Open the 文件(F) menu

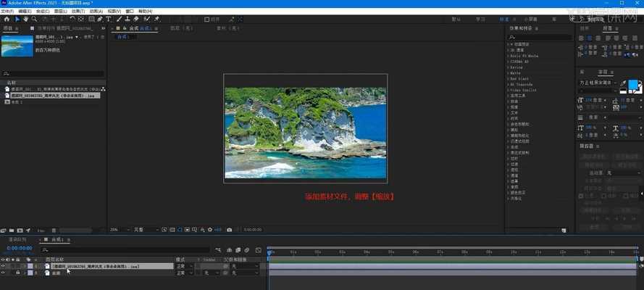point(7,12)
